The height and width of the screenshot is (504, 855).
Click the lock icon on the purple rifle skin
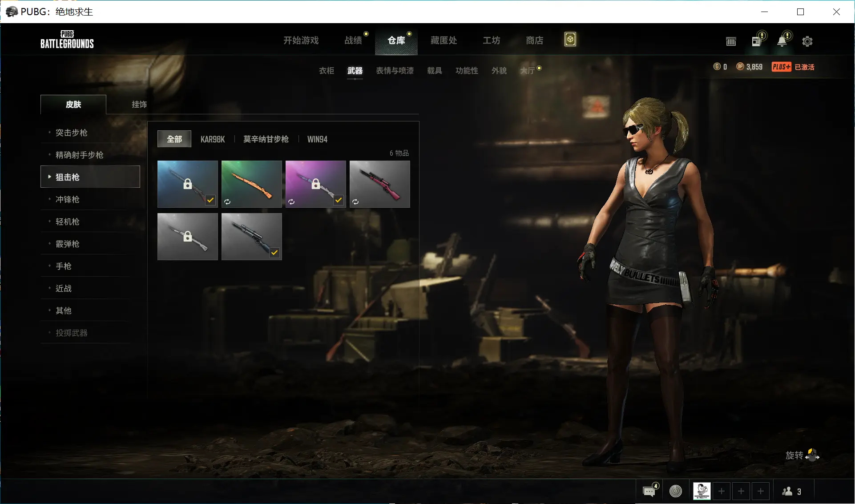click(x=316, y=184)
